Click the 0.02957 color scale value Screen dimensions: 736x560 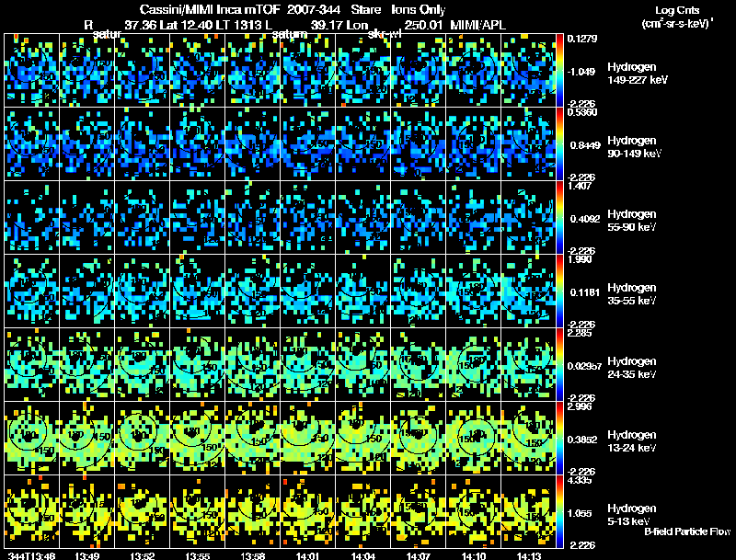click(584, 366)
